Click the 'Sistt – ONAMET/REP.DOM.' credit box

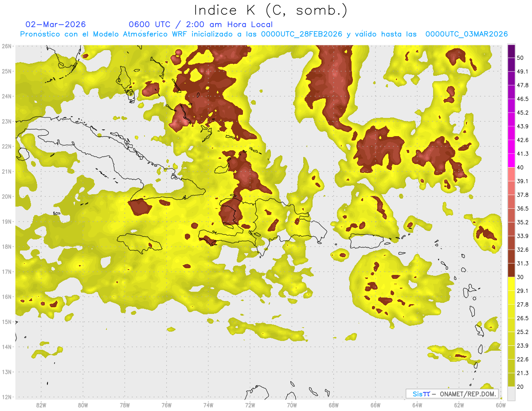(x=452, y=394)
